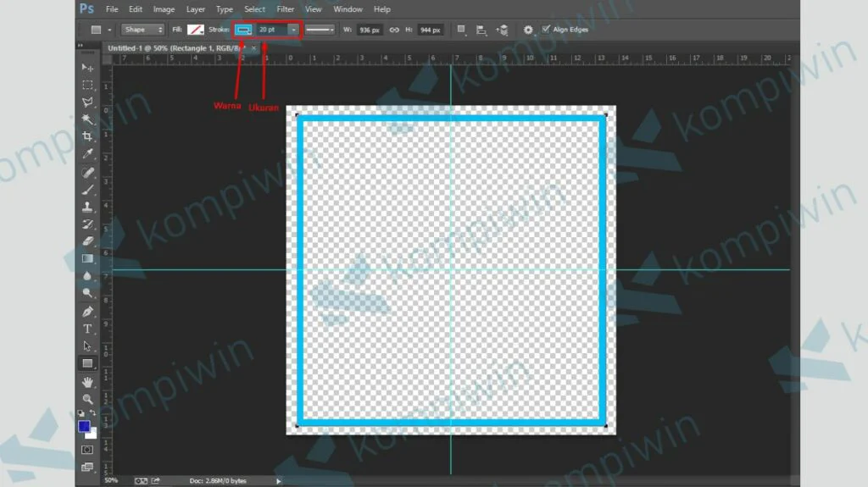Image resolution: width=868 pixels, height=487 pixels.
Task: Pick the Horizontal Type tool
Action: (87, 329)
